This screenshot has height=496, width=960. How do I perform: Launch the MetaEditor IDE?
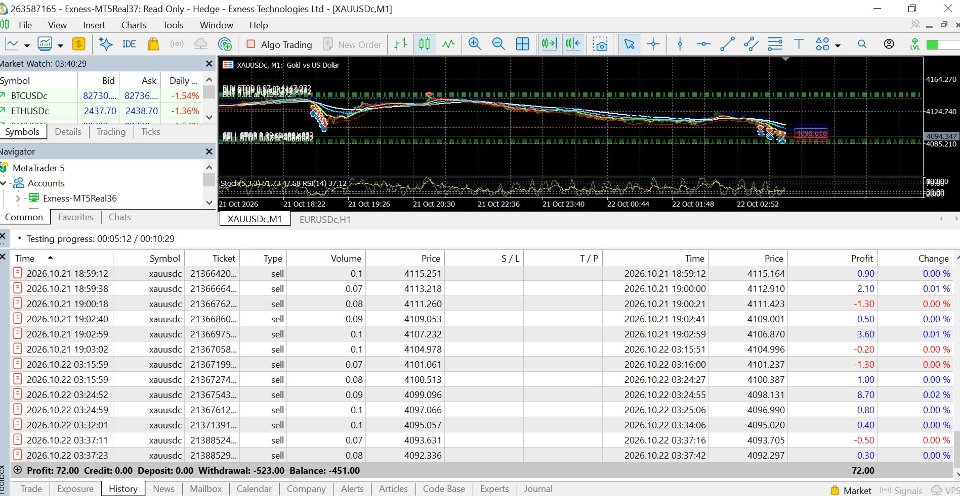click(x=129, y=44)
